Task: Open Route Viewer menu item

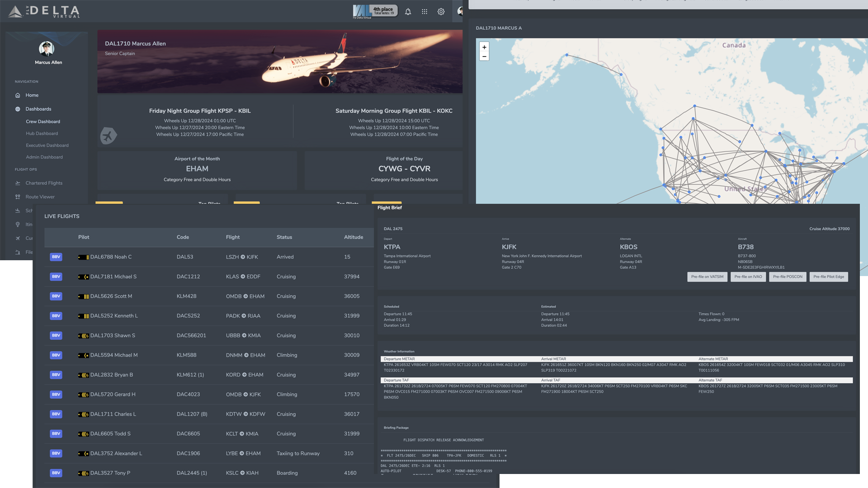Action: pyautogui.click(x=40, y=197)
